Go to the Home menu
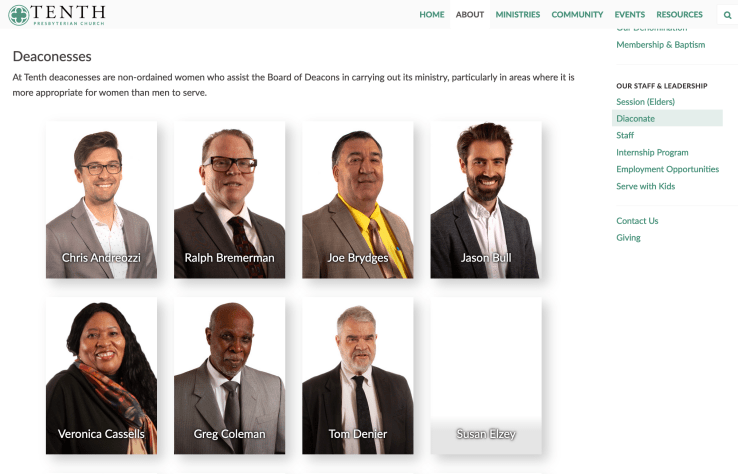This screenshot has height=474, width=738. [x=432, y=15]
